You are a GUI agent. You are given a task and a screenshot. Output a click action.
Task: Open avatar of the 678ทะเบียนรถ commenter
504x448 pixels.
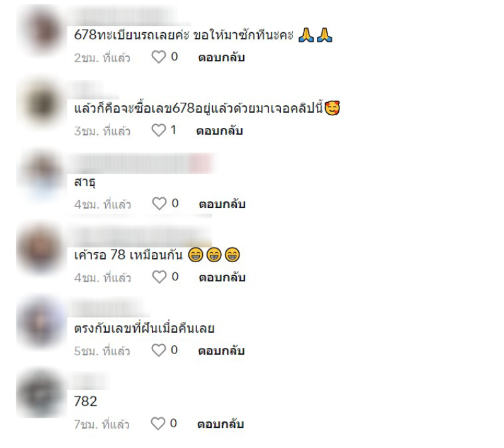pyautogui.click(x=41, y=32)
